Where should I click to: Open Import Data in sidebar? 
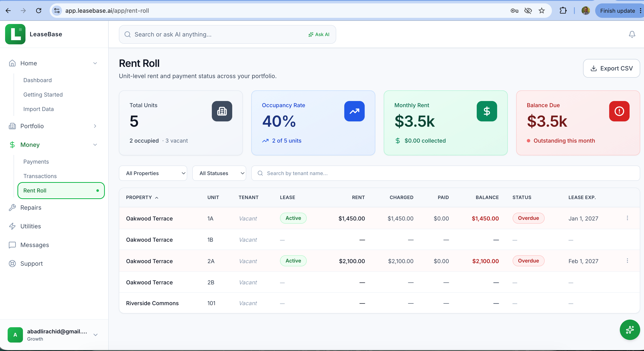(38, 109)
